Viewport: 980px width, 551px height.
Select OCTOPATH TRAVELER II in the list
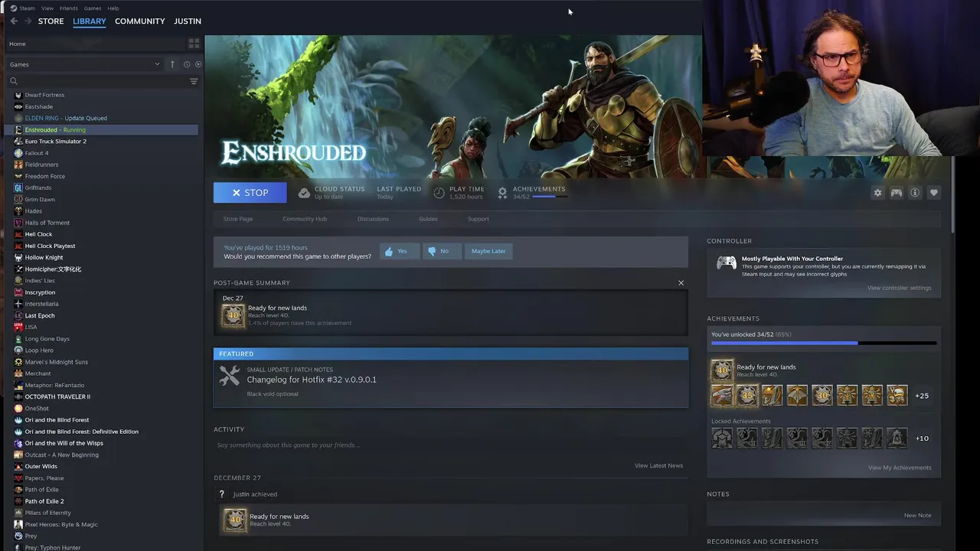57,396
